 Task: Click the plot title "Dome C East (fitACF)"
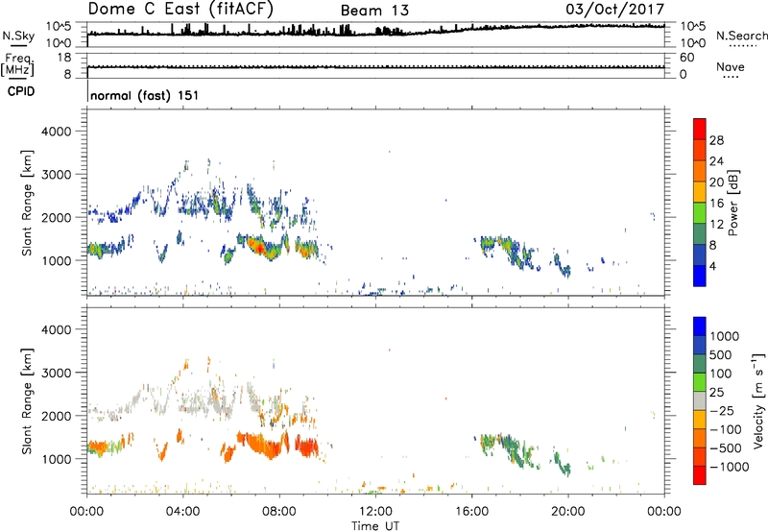pyautogui.click(x=180, y=9)
